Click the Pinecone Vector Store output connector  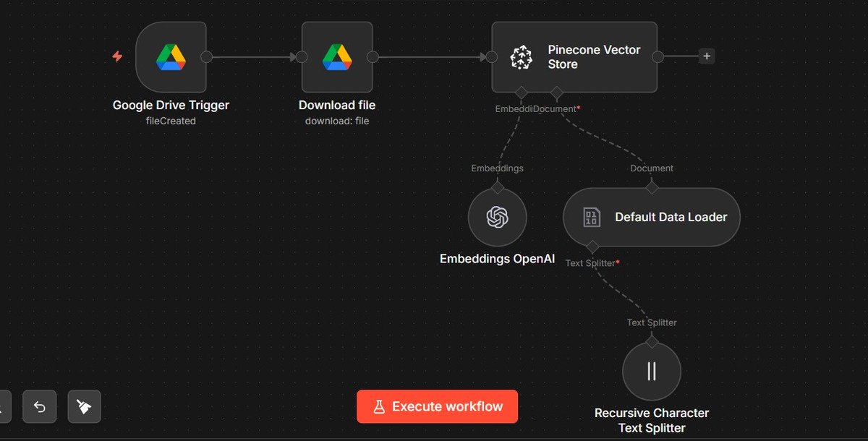[x=657, y=57]
